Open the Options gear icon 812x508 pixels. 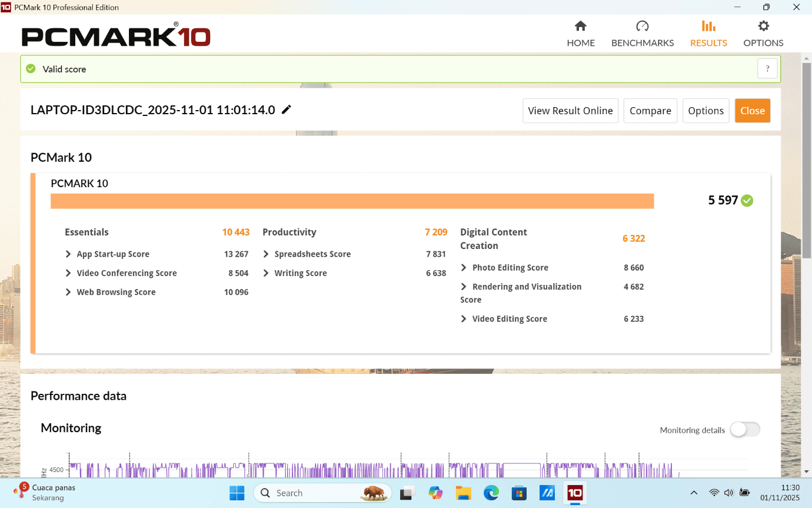pyautogui.click(x=763, y=26)
